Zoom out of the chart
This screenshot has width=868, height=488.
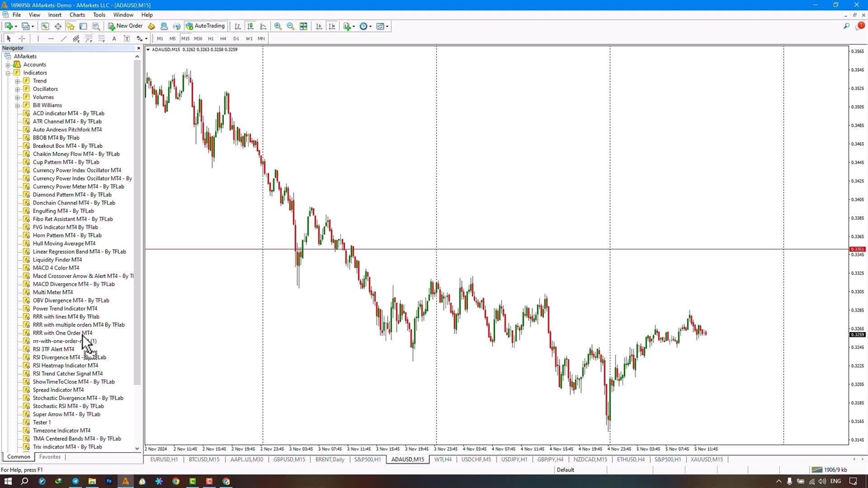(x=290, y=26)
